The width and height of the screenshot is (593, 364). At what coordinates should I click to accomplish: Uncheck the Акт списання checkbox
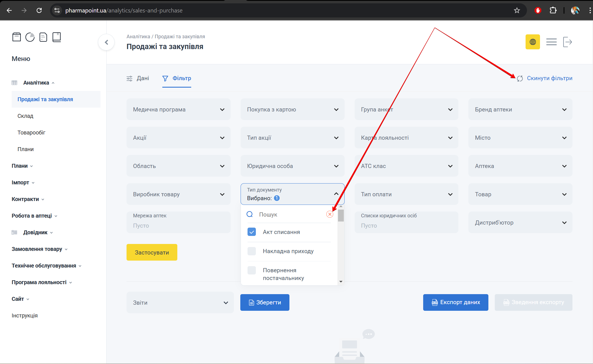click(x=252, y=232)
